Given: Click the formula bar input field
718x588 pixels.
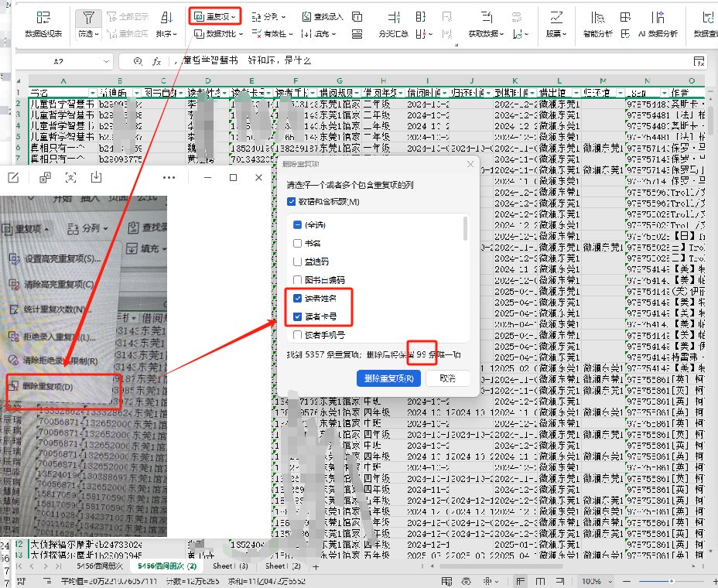Looking at the screenshot, I should (426, 61).
